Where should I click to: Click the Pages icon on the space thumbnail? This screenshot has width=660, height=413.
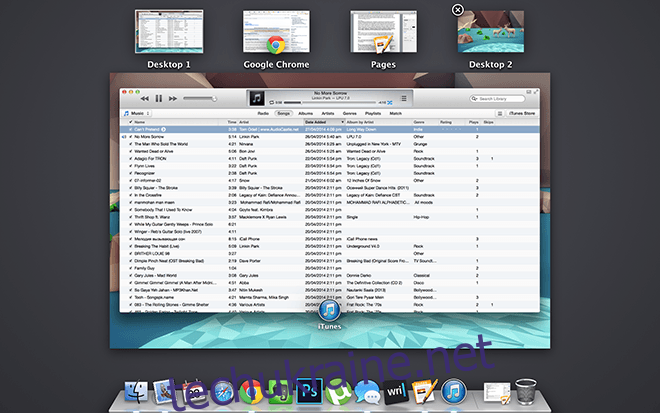click(383, 45)
